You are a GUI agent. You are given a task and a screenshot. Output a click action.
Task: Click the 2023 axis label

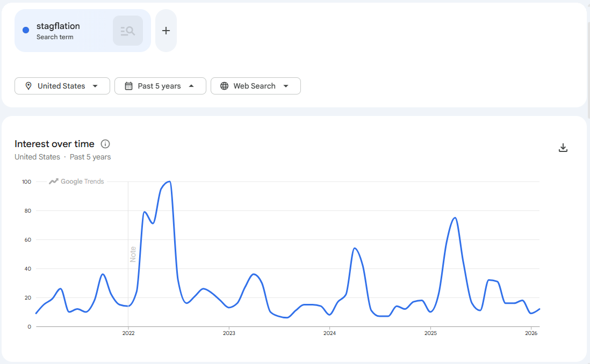(x=229, y=333)
